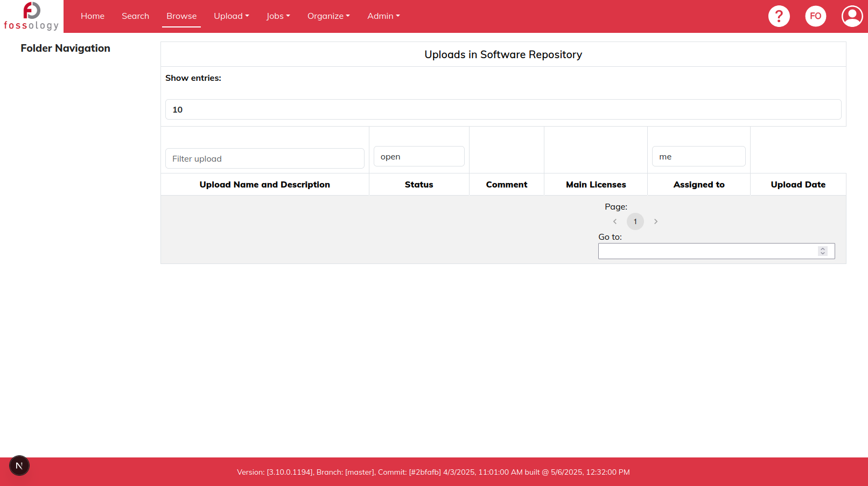The height and width of the screenshot is (486, 868).
Task: Open the Search page
Action: pos(135,16)
